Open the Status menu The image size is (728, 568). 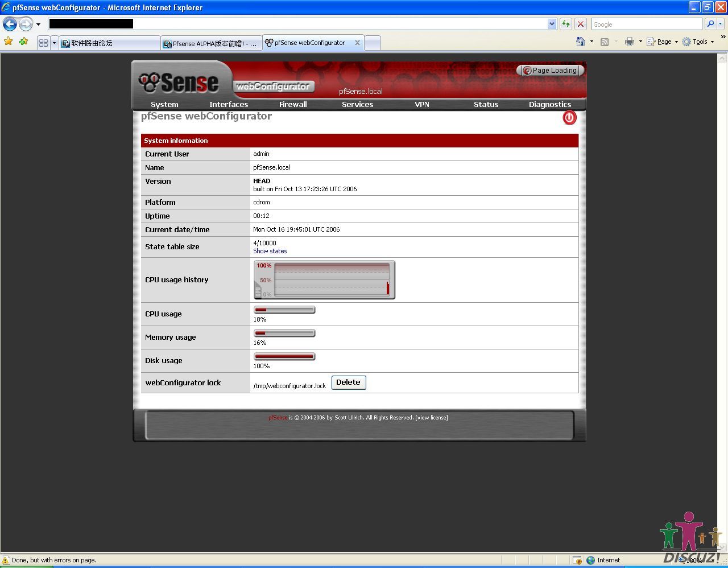point(486,104)
